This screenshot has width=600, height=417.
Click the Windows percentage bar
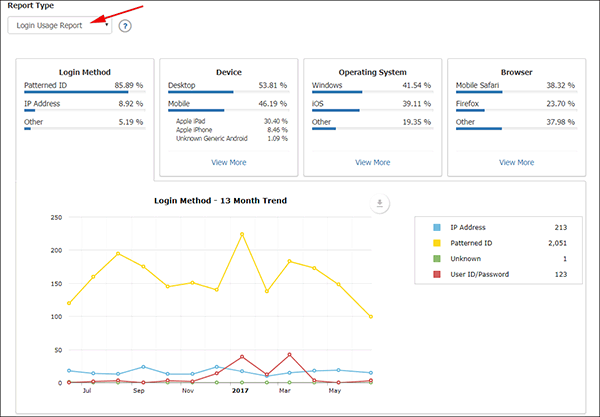[372, 92]
